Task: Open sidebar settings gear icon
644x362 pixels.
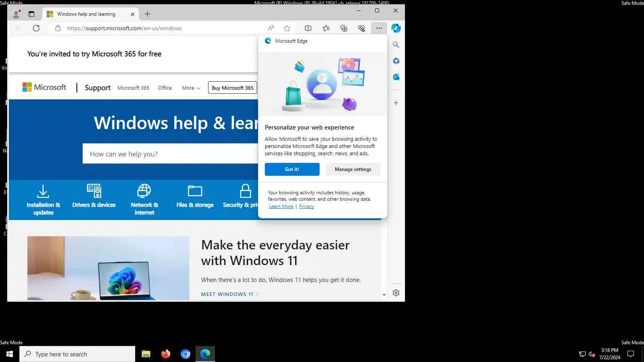Action: coord(396,293)
